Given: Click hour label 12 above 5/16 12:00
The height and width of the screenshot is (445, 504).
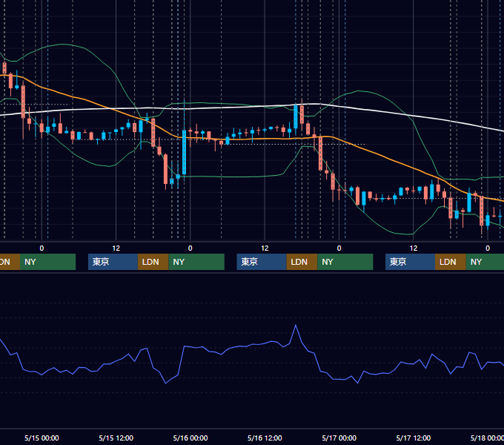Looking at the screenshot, I should coord(265,248).
